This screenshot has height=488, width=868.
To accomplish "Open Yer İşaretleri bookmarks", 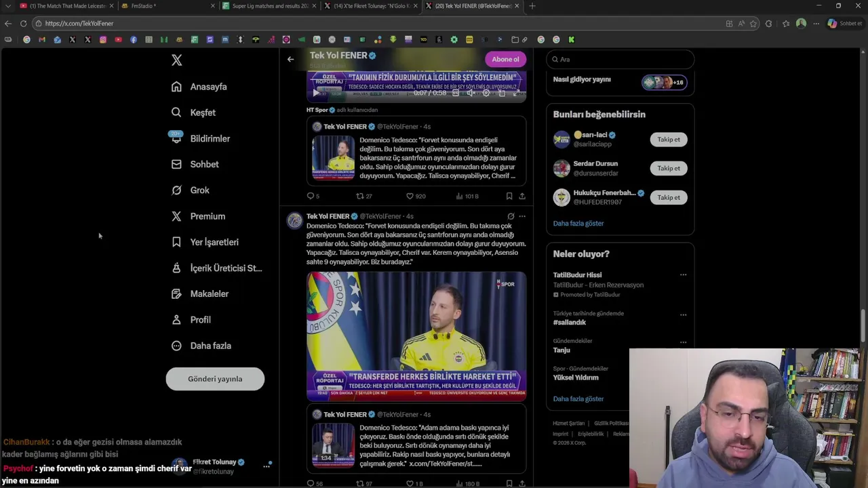I will click(205, 242).
